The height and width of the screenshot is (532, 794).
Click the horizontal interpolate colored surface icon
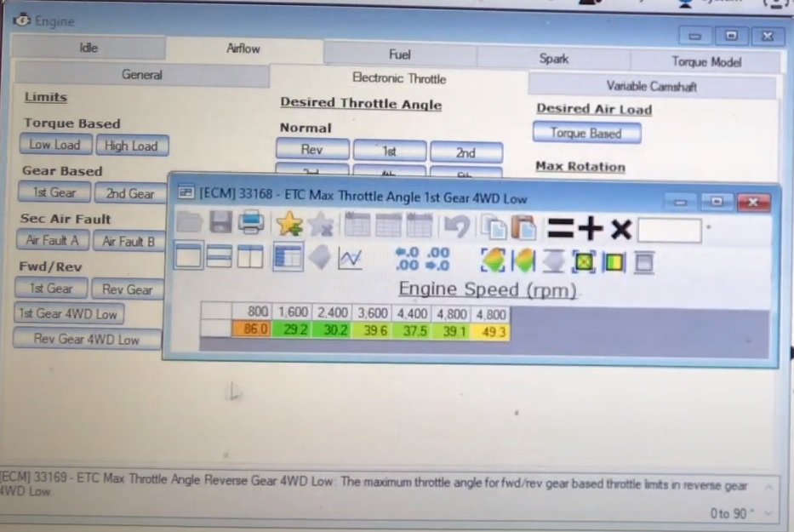pyautogui.click(x=523, y=261)
